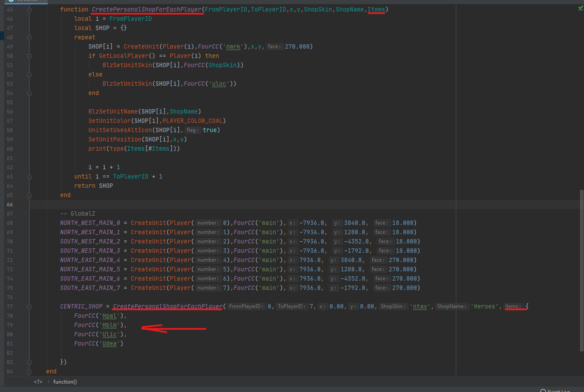Click the fold end marker at line 84
Screen dimensions: 584x392
[x=29, y=372]
